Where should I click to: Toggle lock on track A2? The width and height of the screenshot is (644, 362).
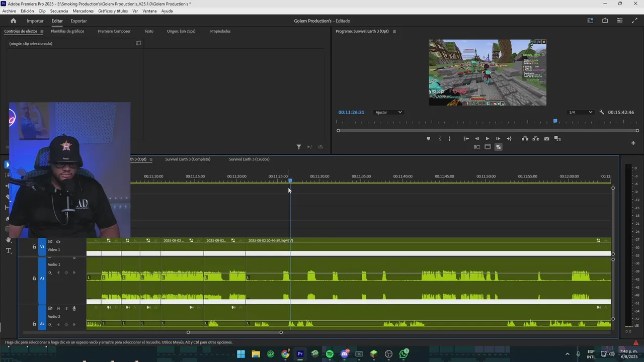(34, 324)
